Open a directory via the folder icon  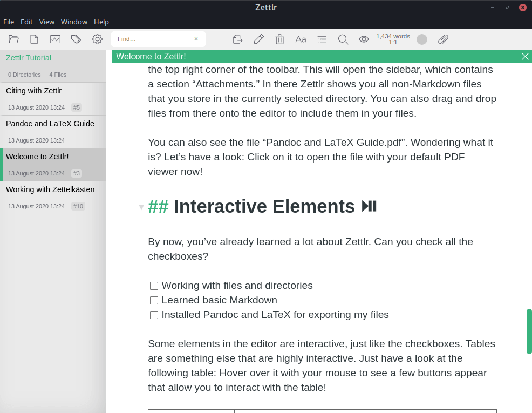pyautogui.click(x=13, y=39)
